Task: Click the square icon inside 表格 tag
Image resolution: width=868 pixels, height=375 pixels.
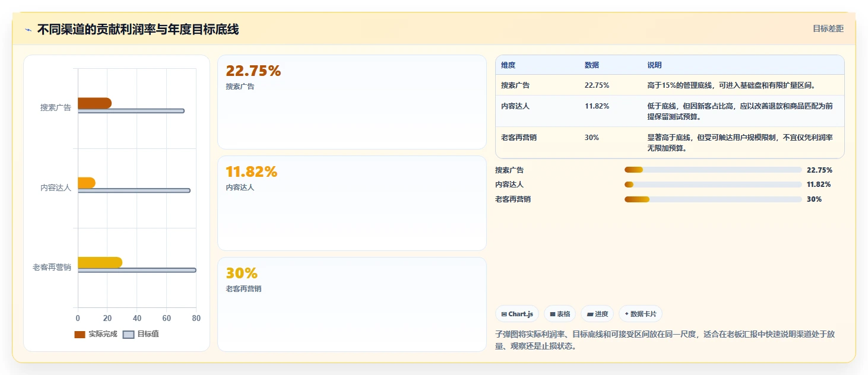Action: (x=553, y=314)
